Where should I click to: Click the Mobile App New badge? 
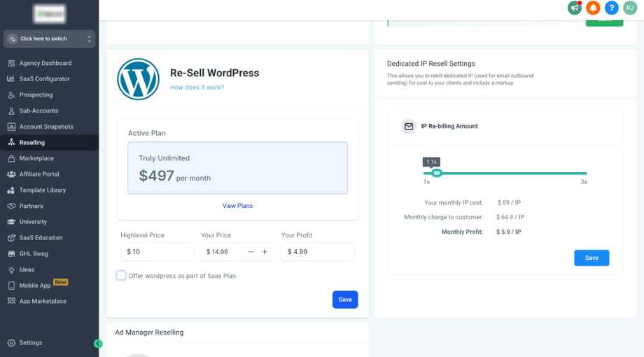(x=60, y=282)
